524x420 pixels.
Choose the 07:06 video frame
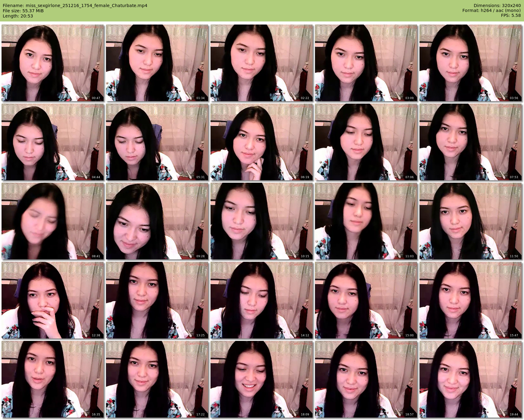[x=366, y=142]
